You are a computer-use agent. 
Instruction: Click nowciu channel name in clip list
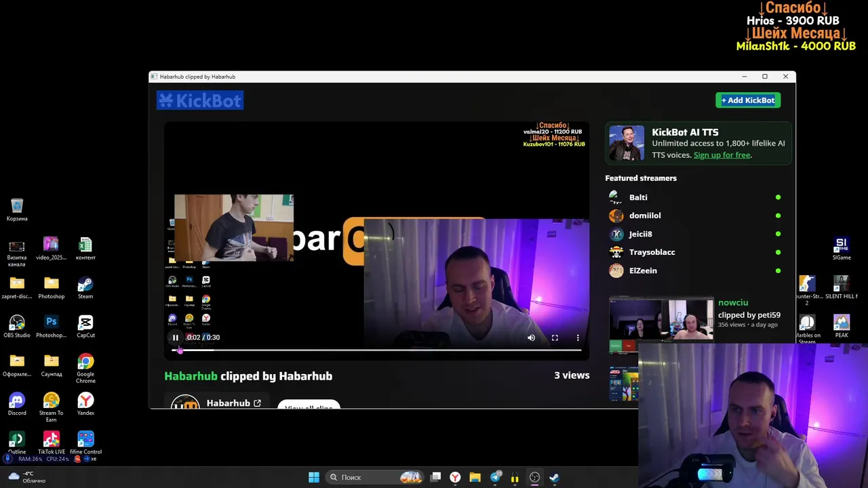(x=733, y=302)
